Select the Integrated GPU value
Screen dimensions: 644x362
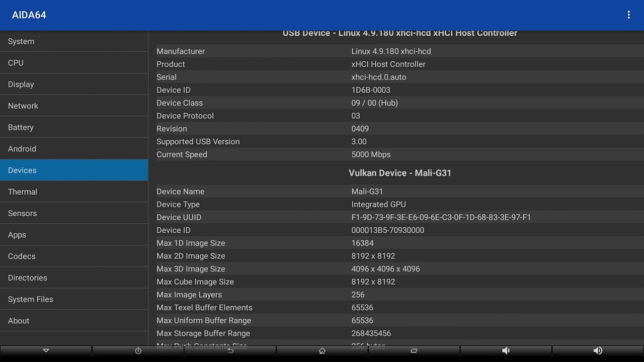(379, 205)
